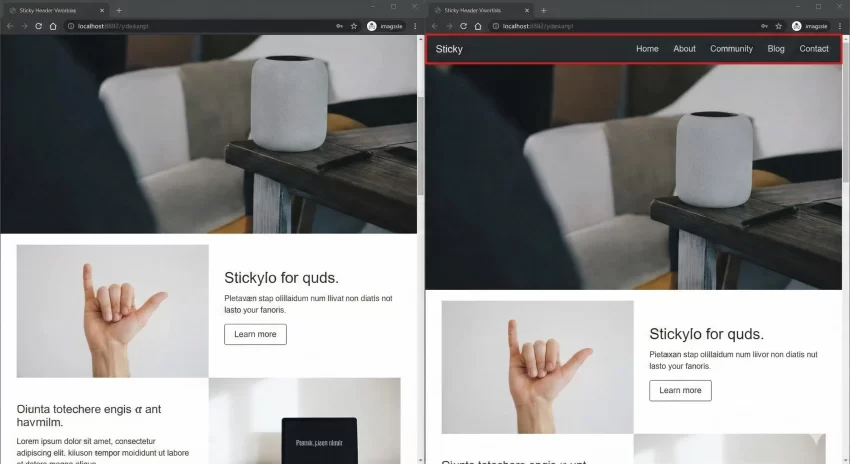This screenshot has width=850, height=464.
Task: Minimize the left browser window
Action: pyautogui.click(x=373, y=7)
